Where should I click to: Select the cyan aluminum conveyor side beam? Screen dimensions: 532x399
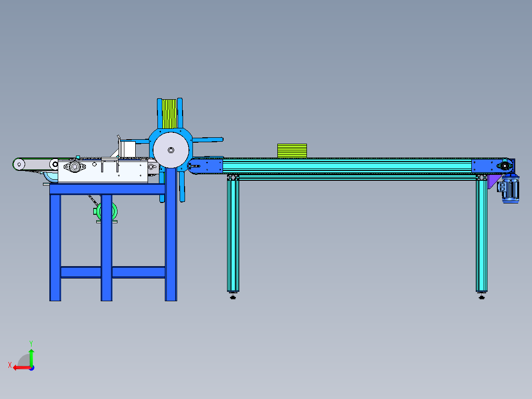(347, 166)
